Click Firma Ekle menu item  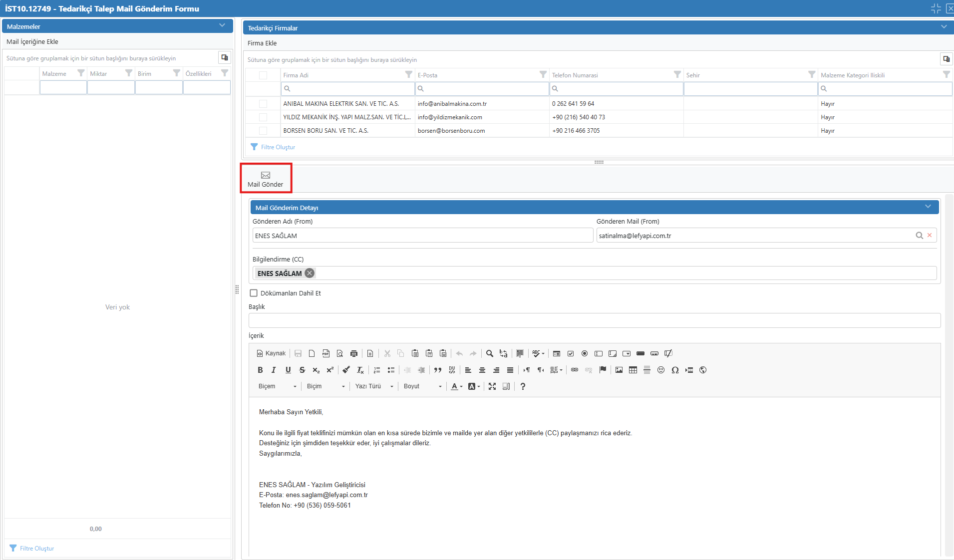(x=262, y=43)
